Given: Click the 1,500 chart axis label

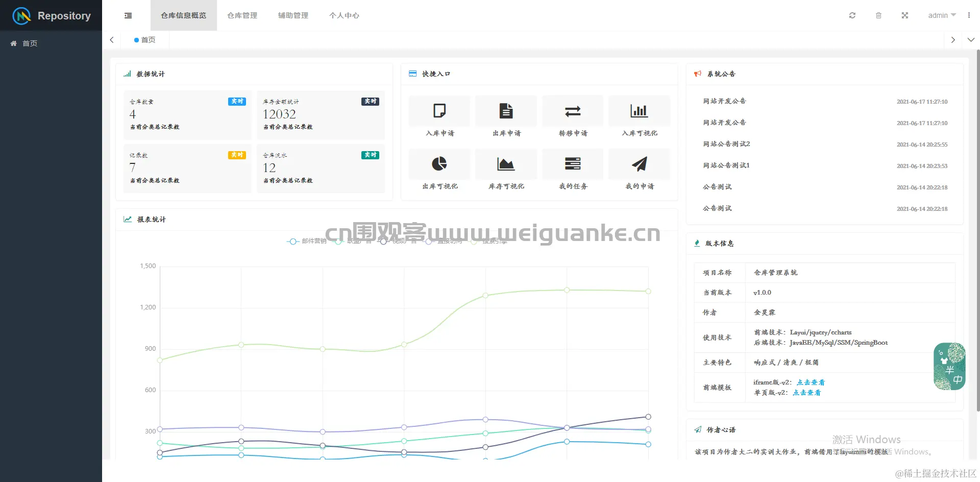Looking at the screenshot, I should [x=148, y=266].
